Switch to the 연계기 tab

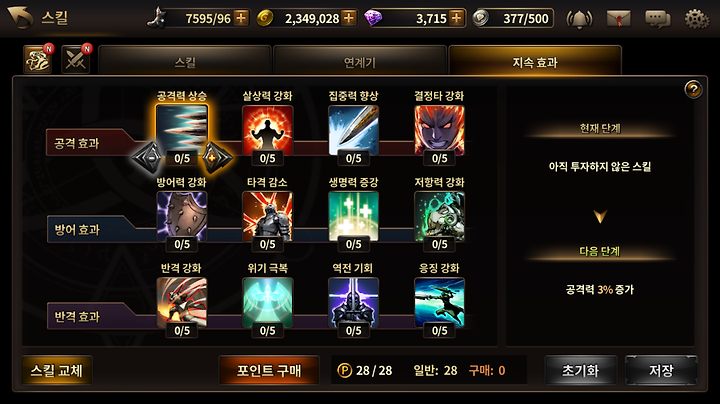360,60
